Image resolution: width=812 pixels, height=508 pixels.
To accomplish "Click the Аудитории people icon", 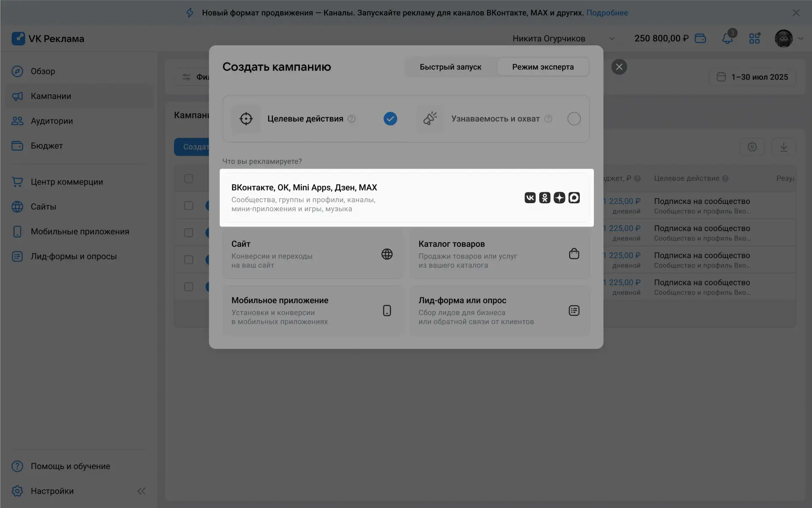I will 17,121.
